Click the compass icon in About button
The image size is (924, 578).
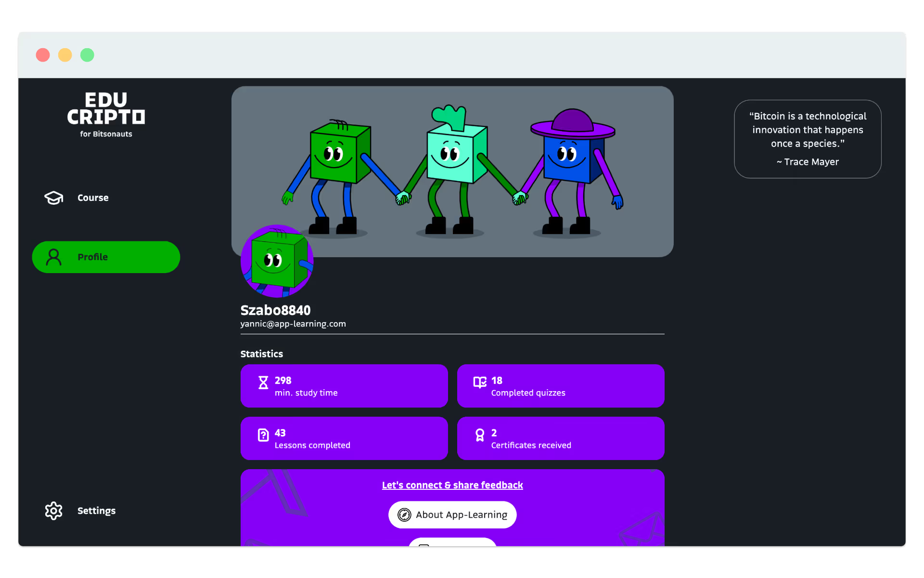pos(404,515)
